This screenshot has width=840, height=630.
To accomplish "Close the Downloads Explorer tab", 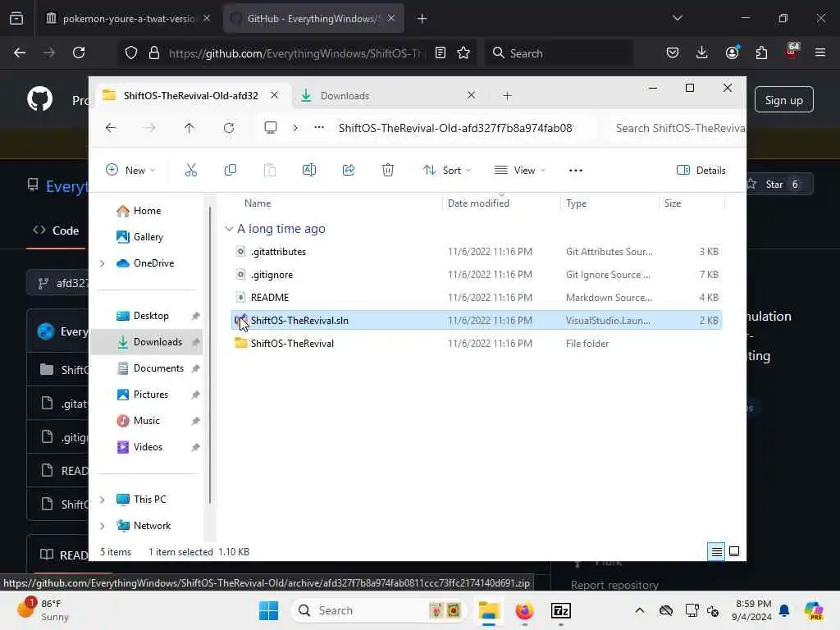I will pos(472,95).
